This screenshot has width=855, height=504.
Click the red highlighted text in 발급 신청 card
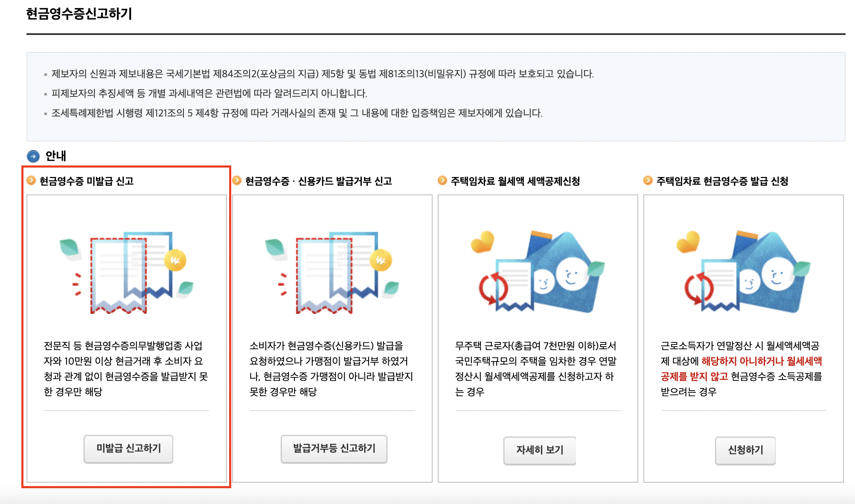(761, 362)
